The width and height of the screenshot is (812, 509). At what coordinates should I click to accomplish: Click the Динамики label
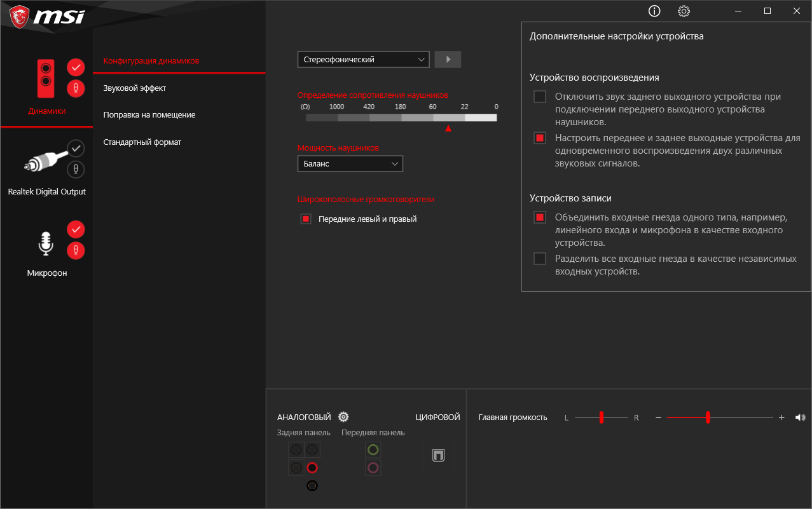[x=47, y=111]
